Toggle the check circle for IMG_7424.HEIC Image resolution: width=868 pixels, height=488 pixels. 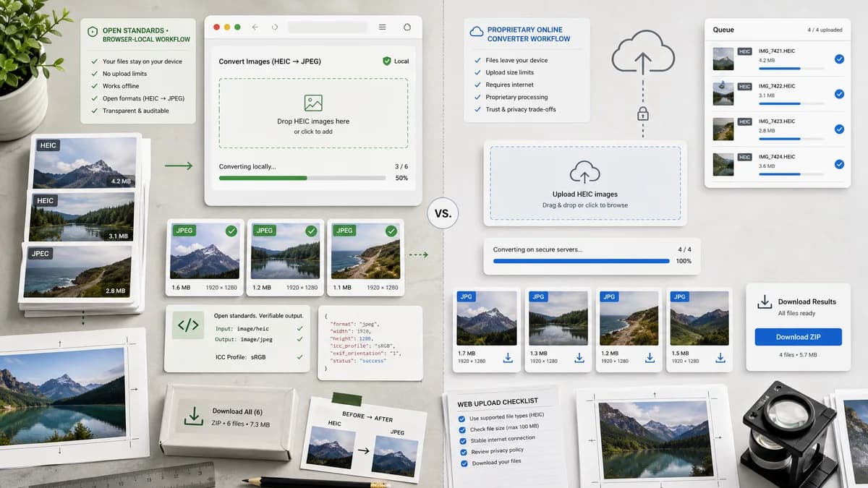click(839, 164)
